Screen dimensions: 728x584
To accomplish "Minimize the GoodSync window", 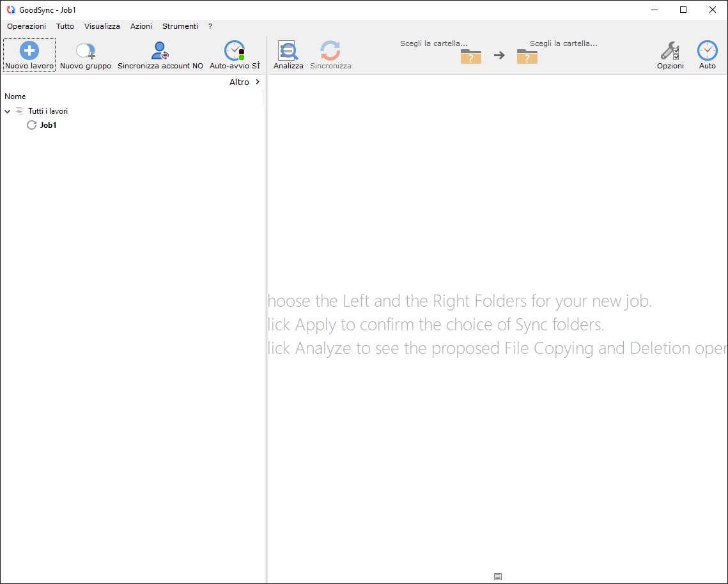I will coord(654,10).
